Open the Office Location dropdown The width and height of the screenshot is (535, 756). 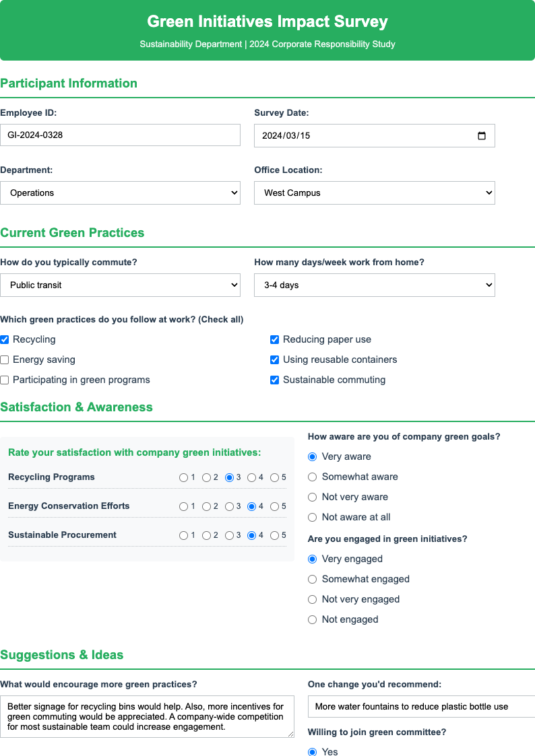(375, 193)
